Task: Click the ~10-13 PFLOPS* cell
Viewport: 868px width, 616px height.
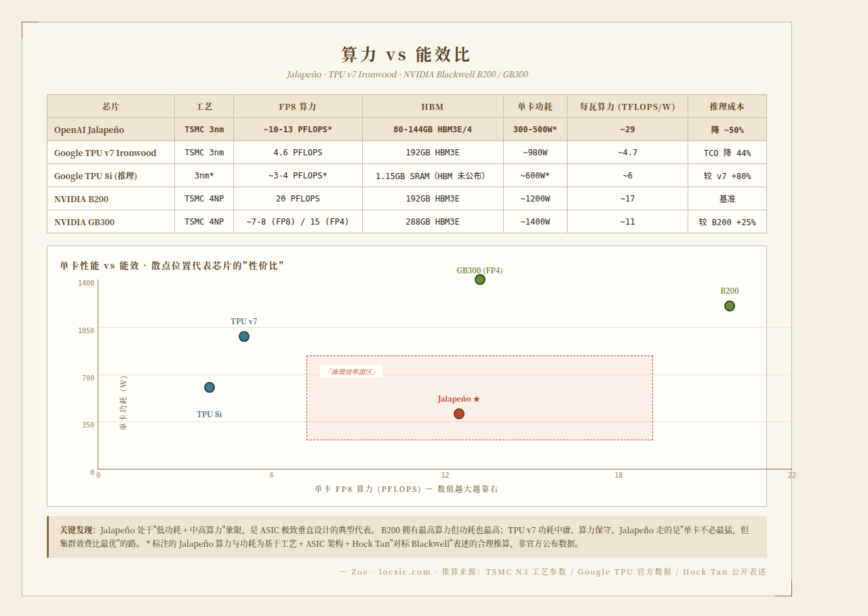Action: pos(298,130)
